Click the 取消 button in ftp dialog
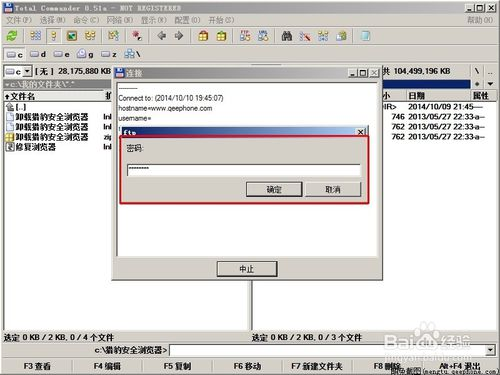500x375 pixels. tap(333, 189)
